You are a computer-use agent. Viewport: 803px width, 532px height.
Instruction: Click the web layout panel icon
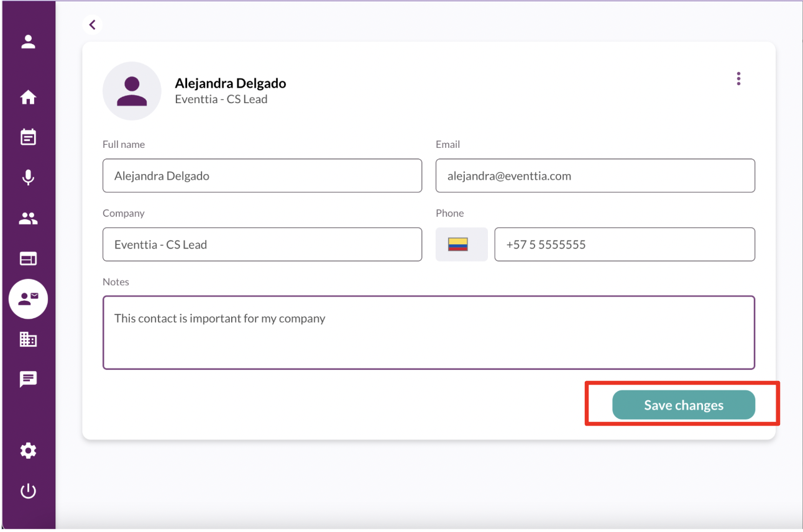pos(28,259)
